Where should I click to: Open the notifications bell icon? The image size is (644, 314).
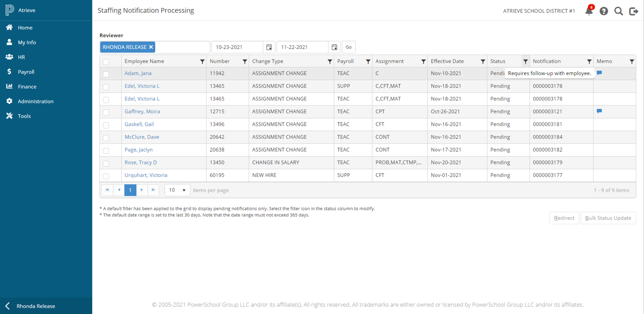coord(589,11)
